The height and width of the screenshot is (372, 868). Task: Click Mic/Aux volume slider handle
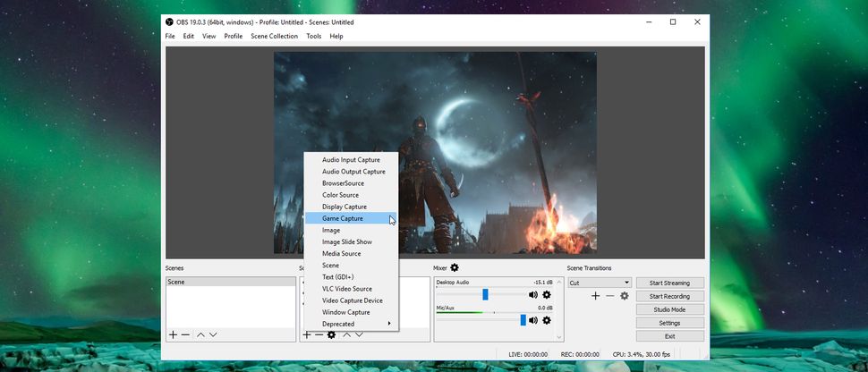[x=523, y=320]
